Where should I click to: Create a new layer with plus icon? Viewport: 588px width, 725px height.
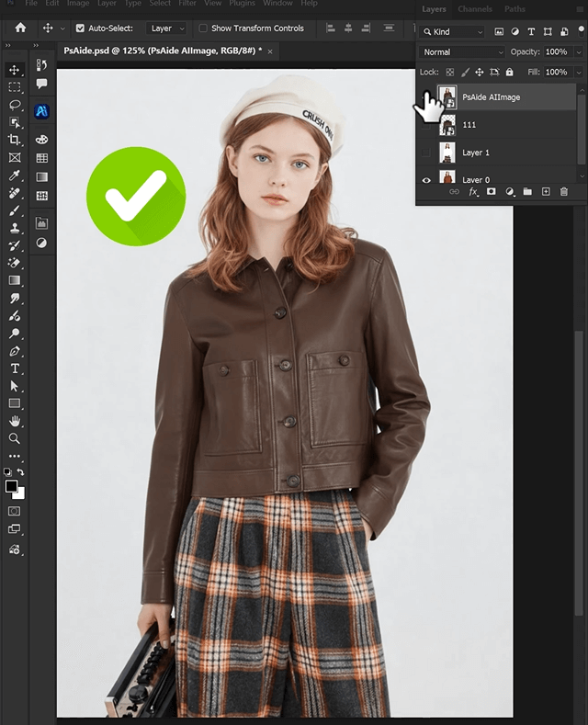pos(546,191)
